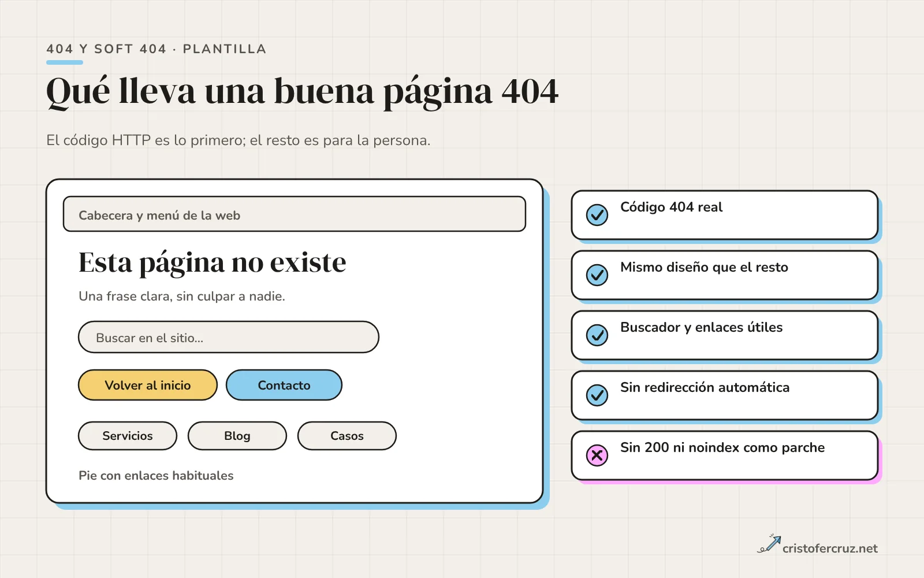The width and height of the screenshot is (924, 578).
Task: Click the text Una frase clara, sin culpar a nadie
Action: point(182,297)
